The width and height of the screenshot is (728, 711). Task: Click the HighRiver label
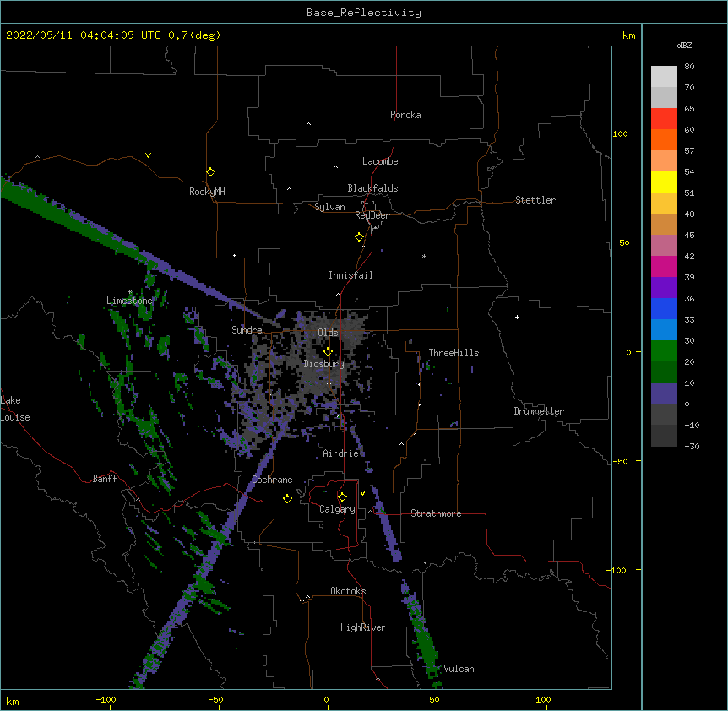(362, 627)
